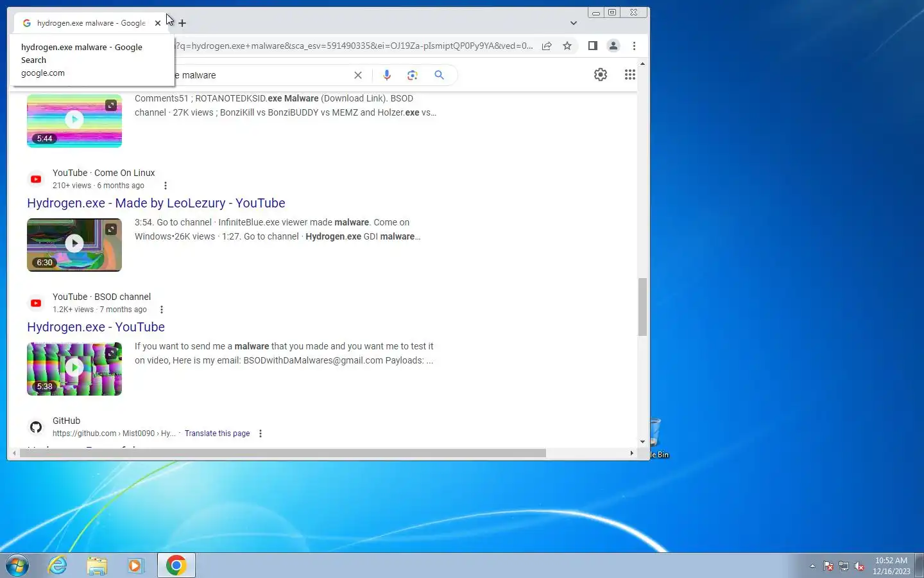Screen dimensions: 924x578
Task: Show hidden tray icons arrow
Action: click(x=812, y=566)
